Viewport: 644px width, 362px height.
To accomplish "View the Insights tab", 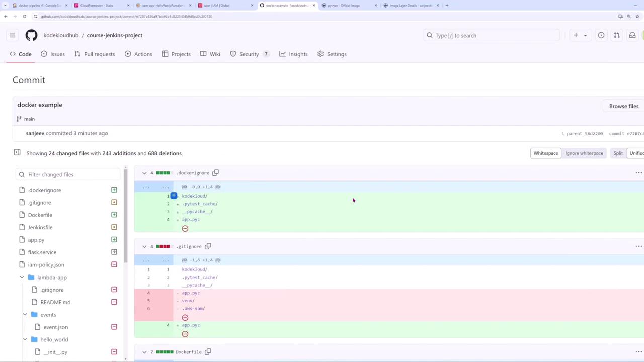I will coord(294,54).
